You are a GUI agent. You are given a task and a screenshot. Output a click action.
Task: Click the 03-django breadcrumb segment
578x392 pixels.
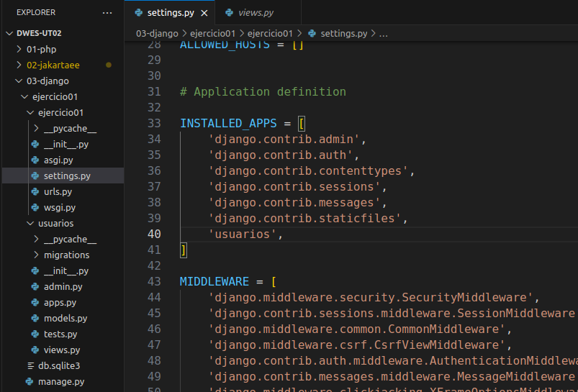coord(157,34)
